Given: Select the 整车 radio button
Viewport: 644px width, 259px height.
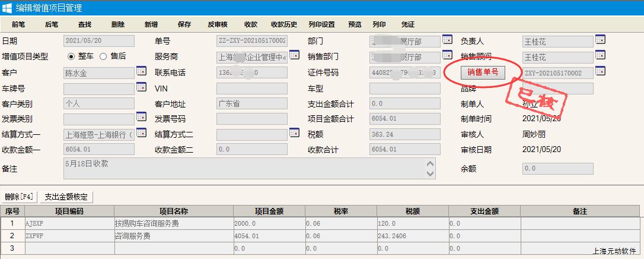Looking at the screenshot, I should click(x=71, y=56).
